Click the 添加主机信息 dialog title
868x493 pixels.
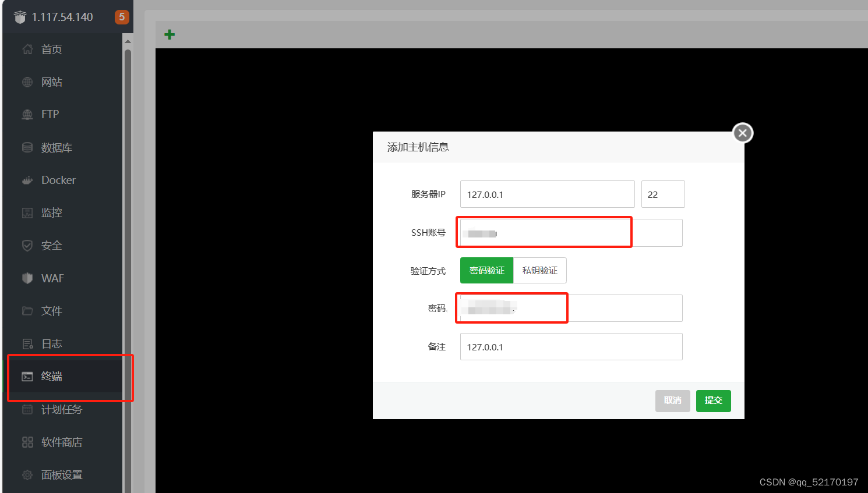coord(418,147)
